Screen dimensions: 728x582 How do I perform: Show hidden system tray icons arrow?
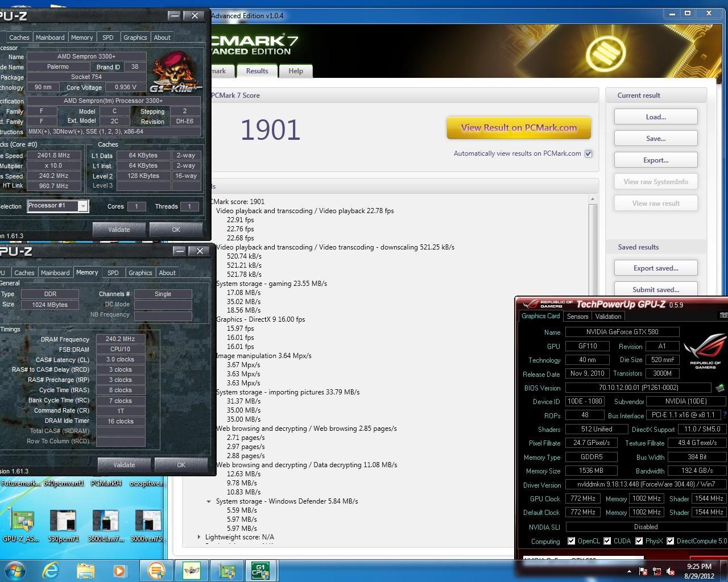click(629, 571)
